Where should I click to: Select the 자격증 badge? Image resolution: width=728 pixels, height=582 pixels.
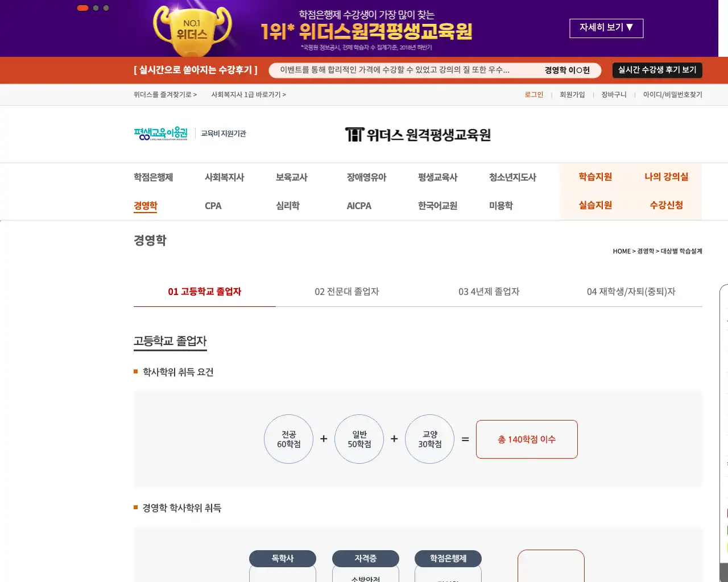365,558
